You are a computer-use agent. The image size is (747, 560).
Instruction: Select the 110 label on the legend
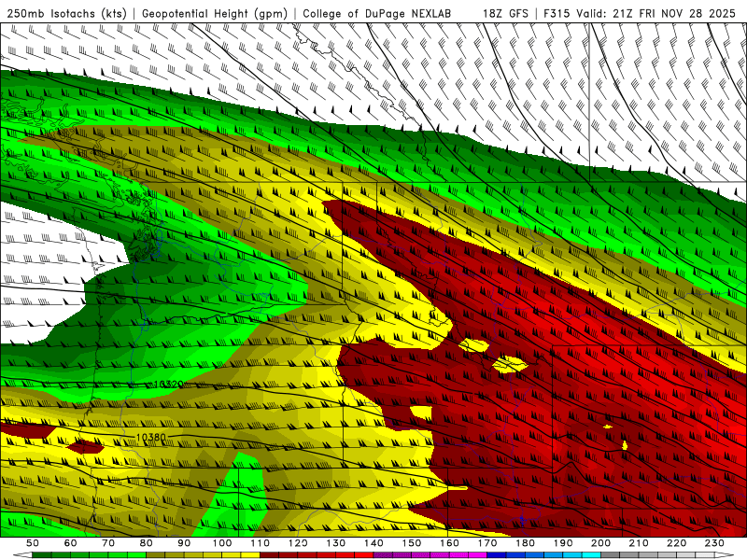click(261, 543)
